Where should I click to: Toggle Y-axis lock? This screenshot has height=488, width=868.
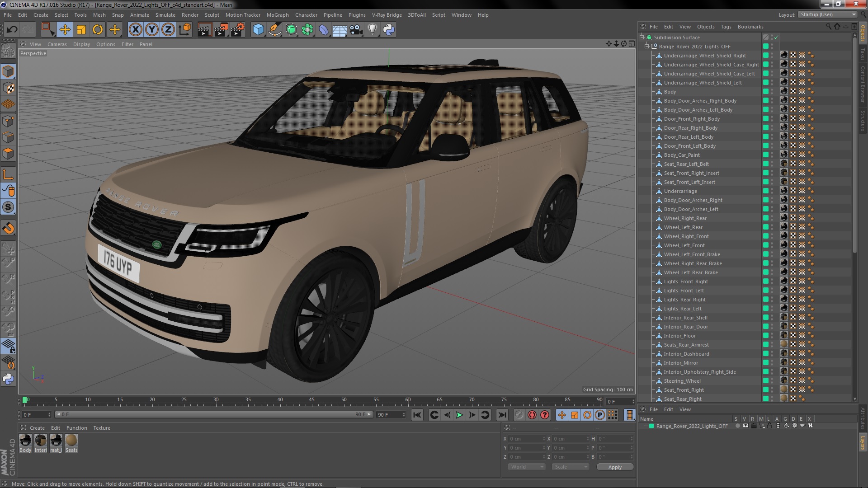(x=152, y=30)
